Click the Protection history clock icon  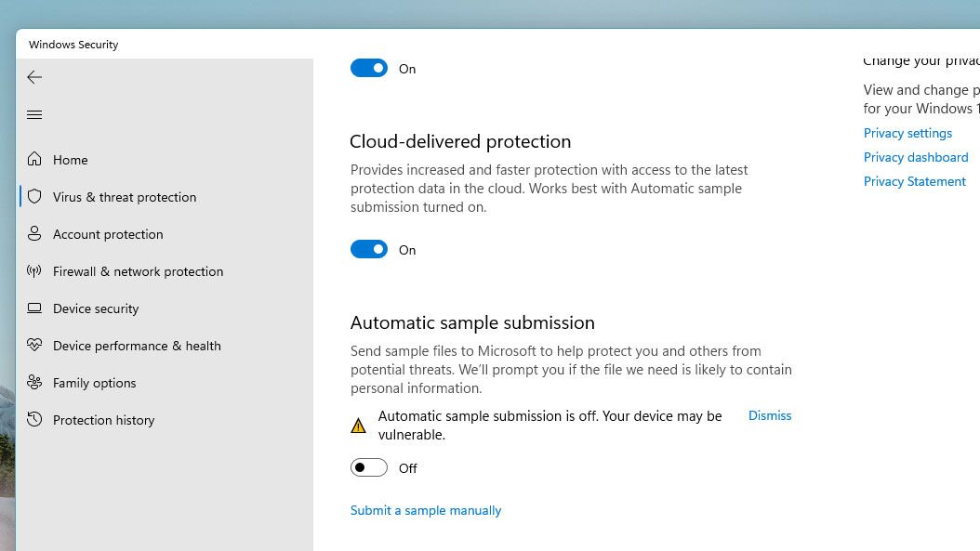[x=34, y=420]
